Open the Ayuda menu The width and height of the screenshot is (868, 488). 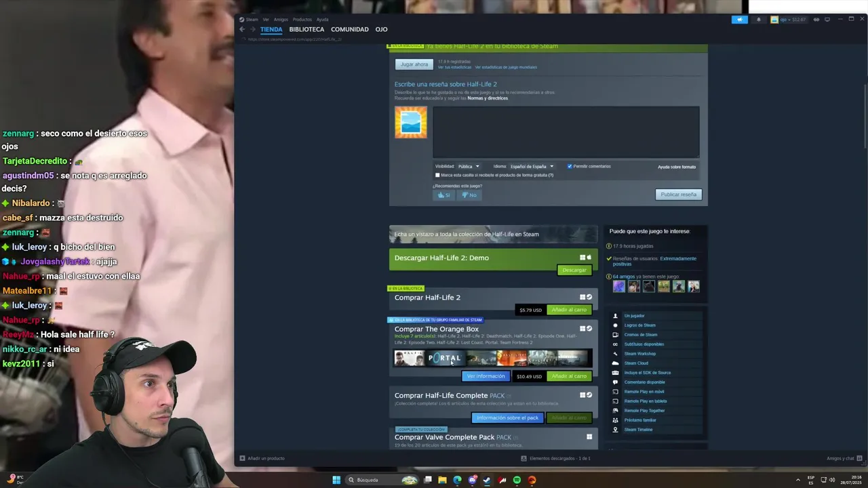322,20
